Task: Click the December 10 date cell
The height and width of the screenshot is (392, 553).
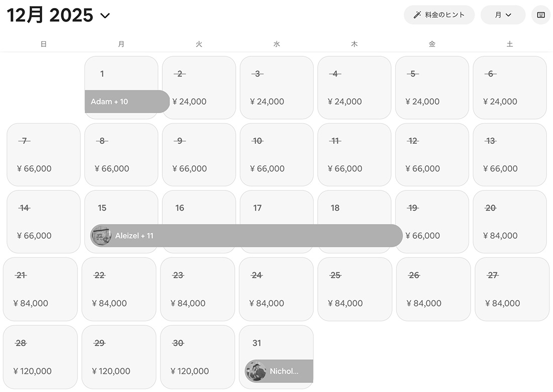Action: (276, 155)
